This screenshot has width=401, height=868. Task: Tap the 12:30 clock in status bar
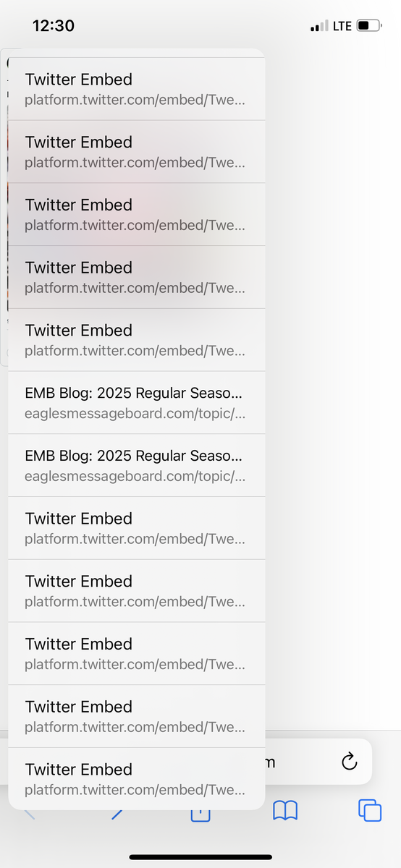click(54, 25)
